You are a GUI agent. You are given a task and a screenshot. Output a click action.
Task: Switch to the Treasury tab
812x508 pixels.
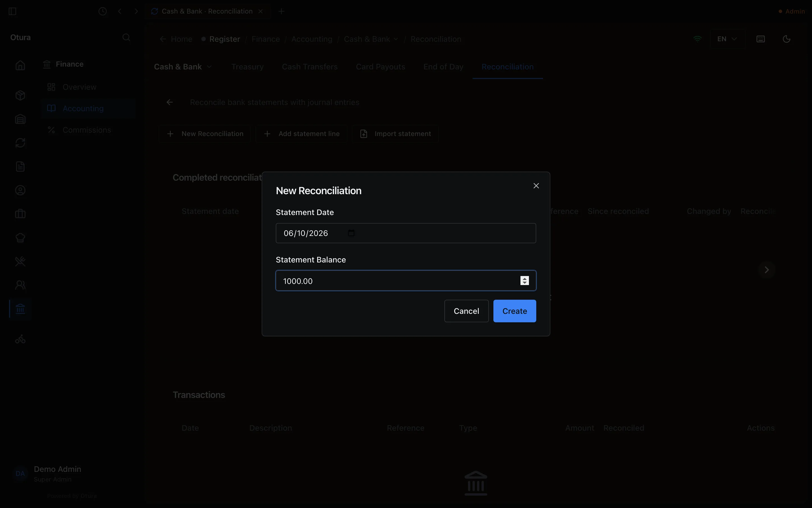[247, 67]
